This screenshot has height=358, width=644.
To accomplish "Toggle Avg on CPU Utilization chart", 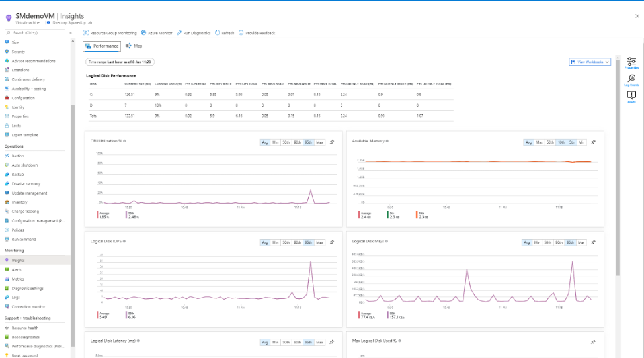I will 265,142.
